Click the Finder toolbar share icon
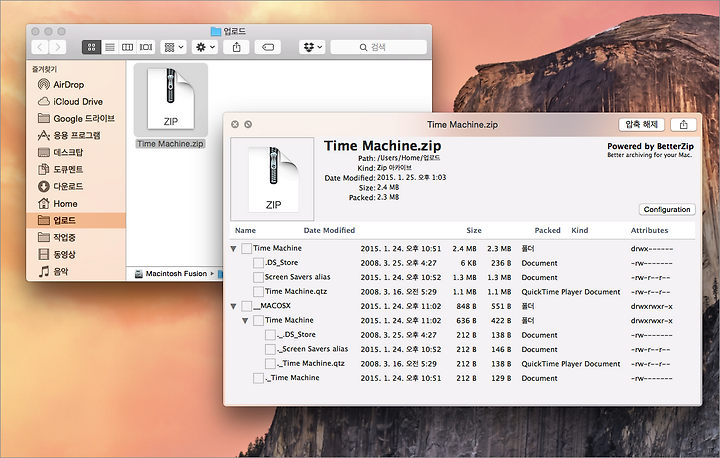Screen dimensions: 720x458 coord(236,47)
